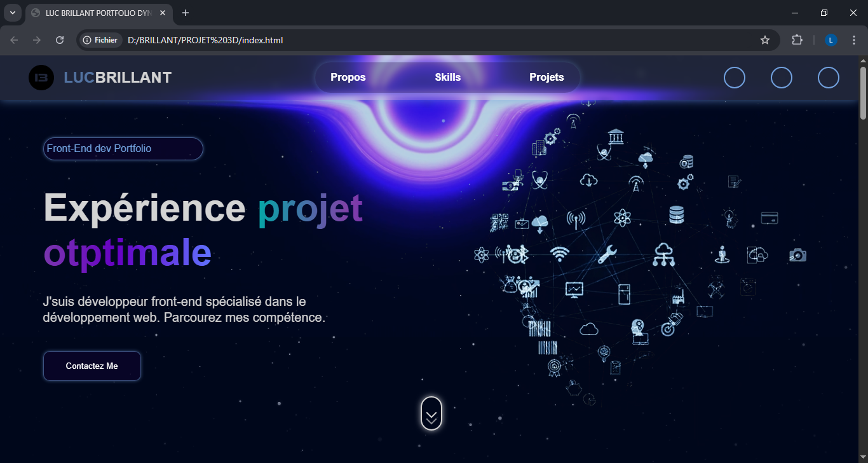Open the Projets nav link
868x463 pixels.
pos(546,78)
